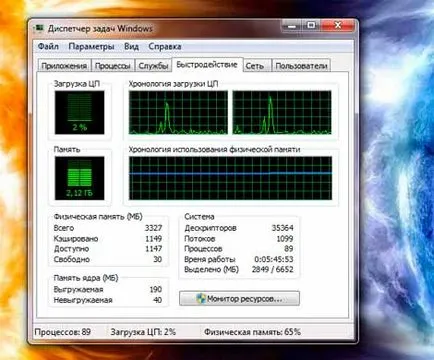Click status bar text Физическая память: 65%
The image size is (434, 360).
point(252,332)
